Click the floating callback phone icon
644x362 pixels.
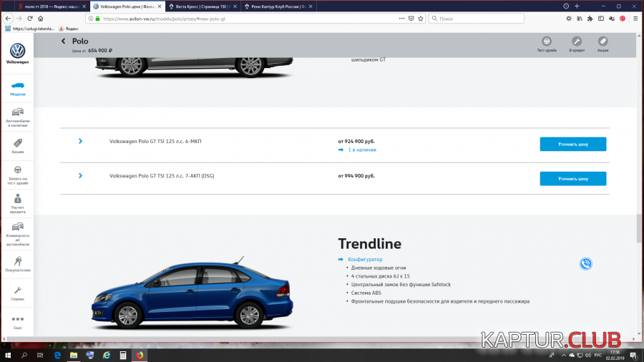tap(585, 263)
